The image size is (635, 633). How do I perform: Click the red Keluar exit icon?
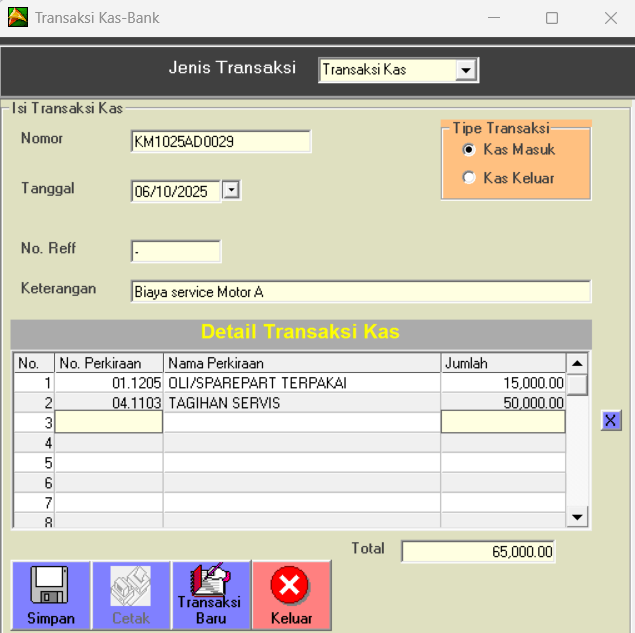[x=291, y=585]
